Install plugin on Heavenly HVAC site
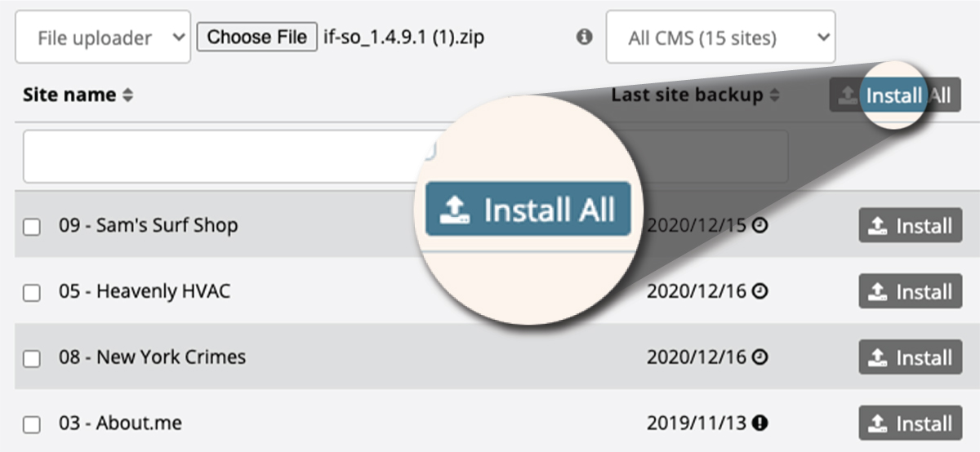Screen dimensions: 980x452 point(910,291)
